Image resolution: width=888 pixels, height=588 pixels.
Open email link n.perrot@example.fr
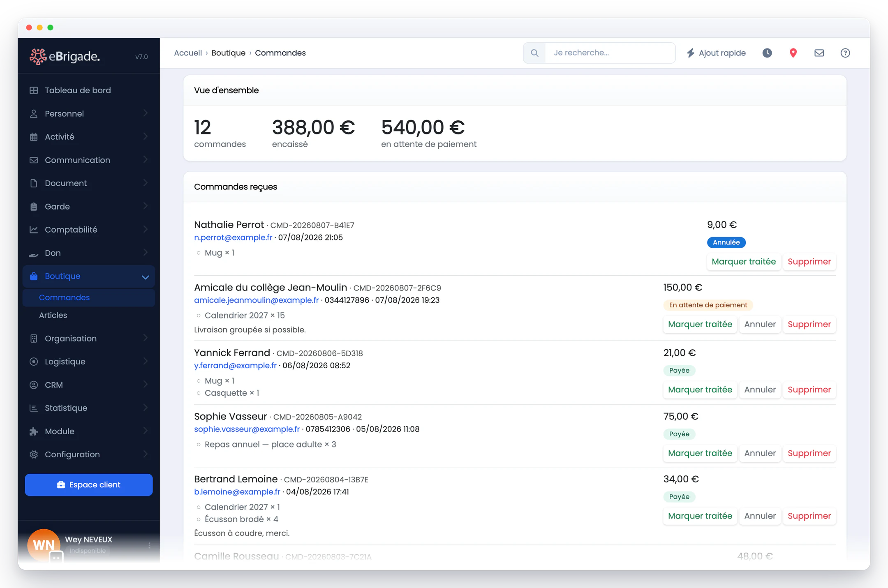(x=233, y=238)
